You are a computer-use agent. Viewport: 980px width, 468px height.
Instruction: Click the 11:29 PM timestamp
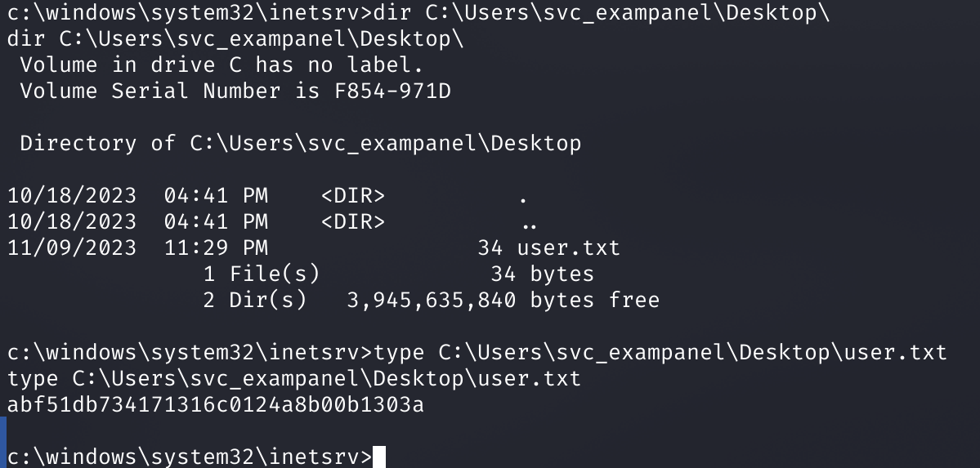coord(217,248)
